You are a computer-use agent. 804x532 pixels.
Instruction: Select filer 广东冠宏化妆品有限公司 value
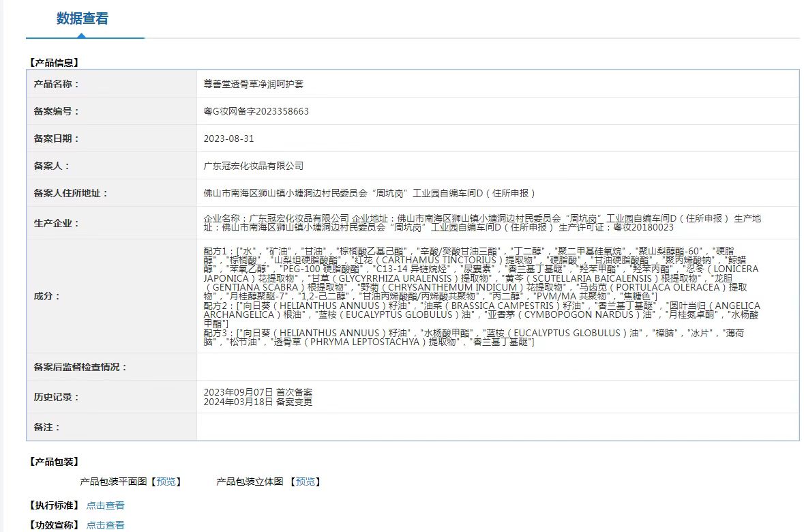click(253, 166)
